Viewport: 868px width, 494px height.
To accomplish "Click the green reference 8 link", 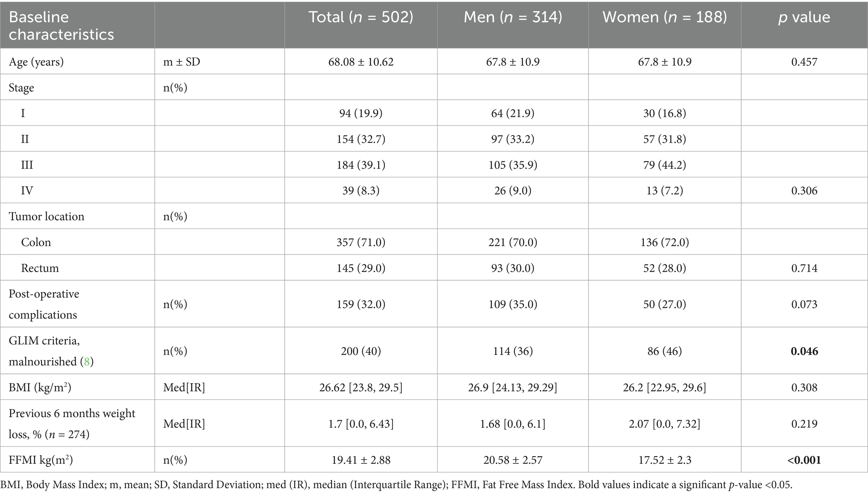I will tap(87, 362).
